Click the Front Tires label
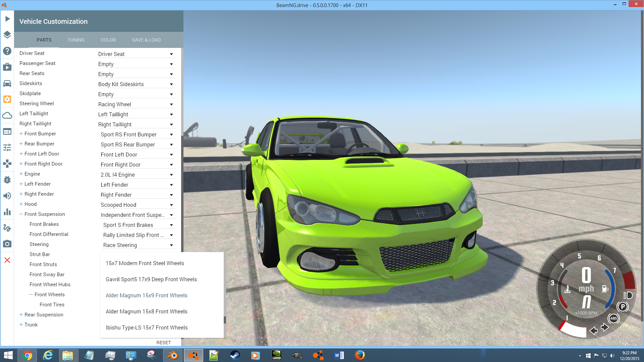644x362 pixels. coord(52,305)
